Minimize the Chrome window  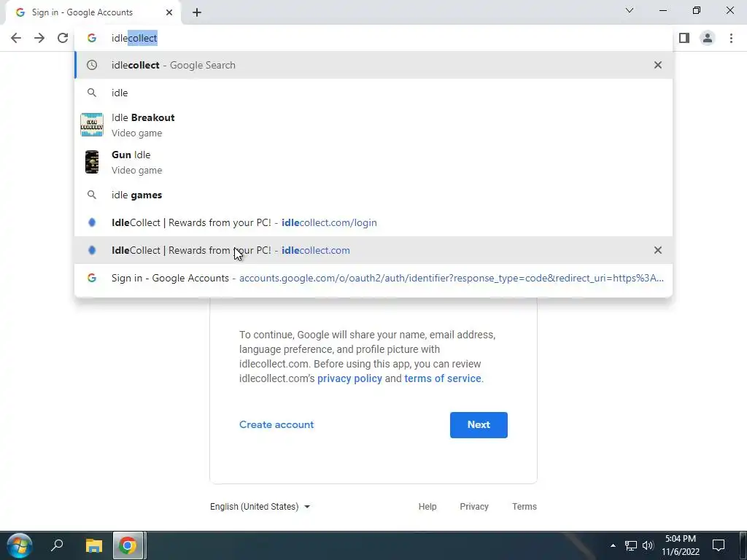(x=663, y=10)
